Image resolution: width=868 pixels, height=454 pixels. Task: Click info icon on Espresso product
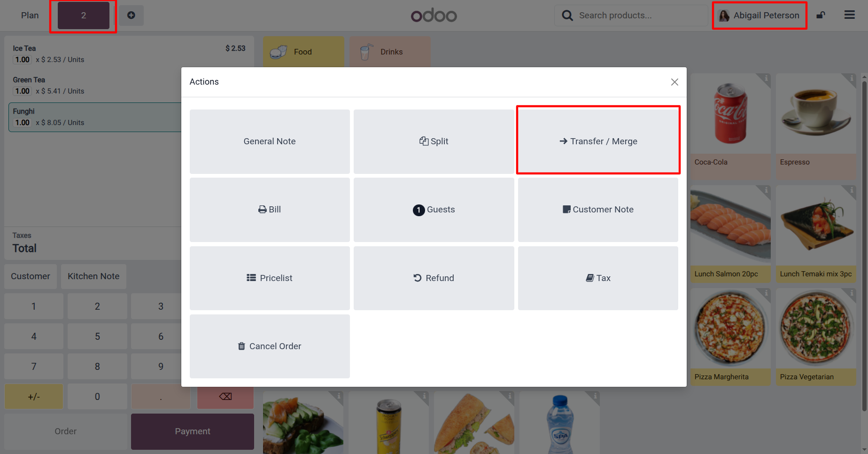tap(852, 78)
